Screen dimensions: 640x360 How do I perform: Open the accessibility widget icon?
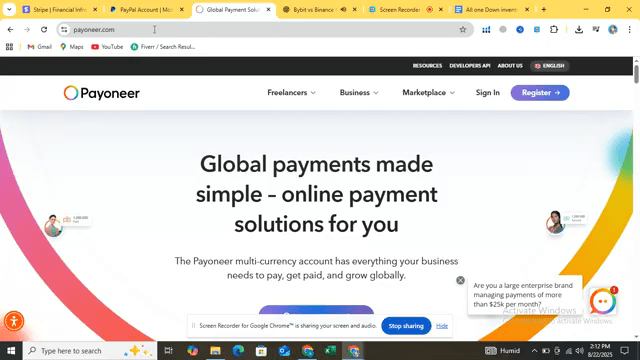pos(14,321)
